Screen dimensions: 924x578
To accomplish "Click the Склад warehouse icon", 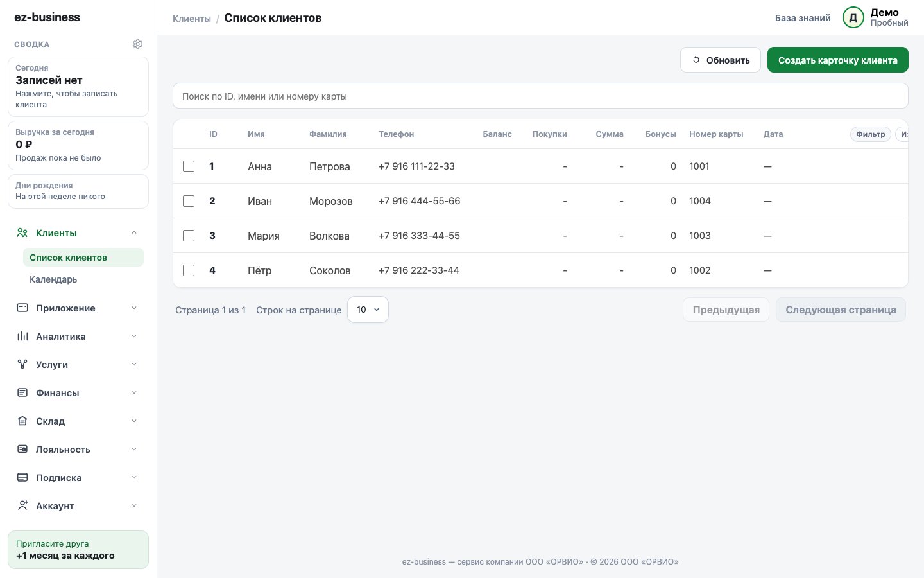I will (x=22, y=421).
